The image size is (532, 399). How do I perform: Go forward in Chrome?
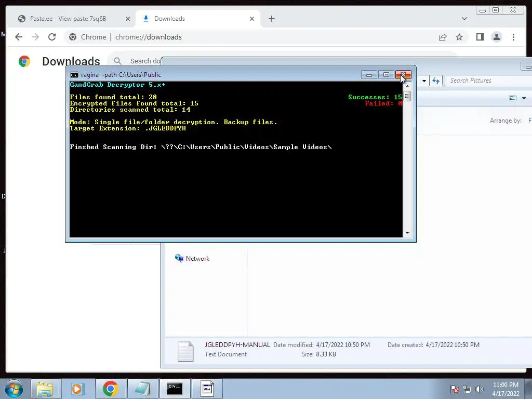point(35,37)
